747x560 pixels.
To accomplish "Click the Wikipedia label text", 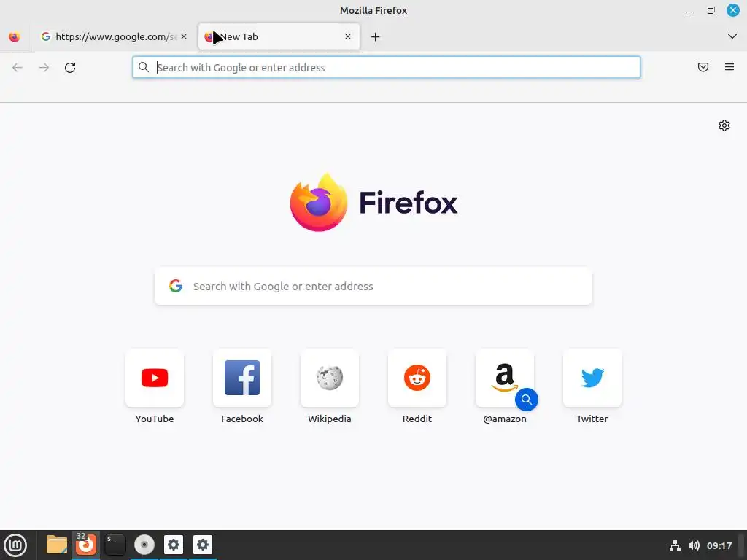I will tap(330, 419).
